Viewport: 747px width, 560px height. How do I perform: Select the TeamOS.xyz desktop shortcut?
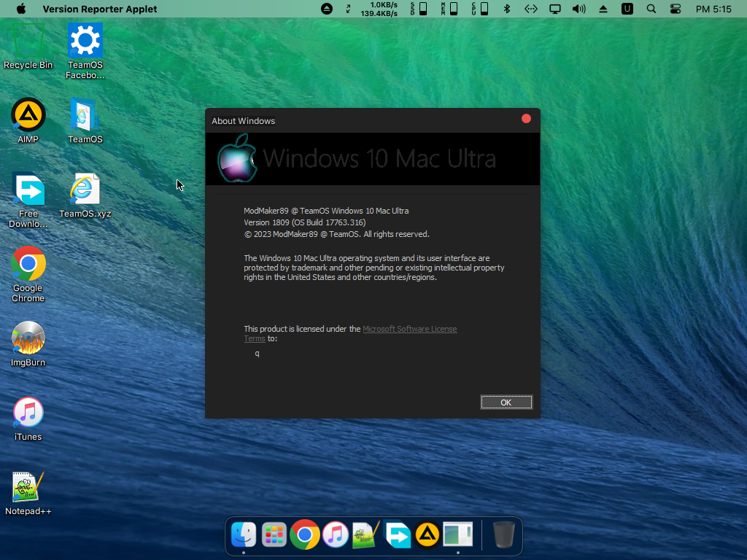tap(85, 195)
